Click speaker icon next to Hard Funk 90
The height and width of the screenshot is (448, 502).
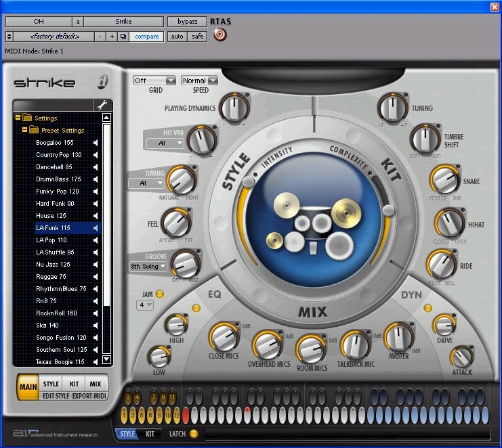point(96,204)
